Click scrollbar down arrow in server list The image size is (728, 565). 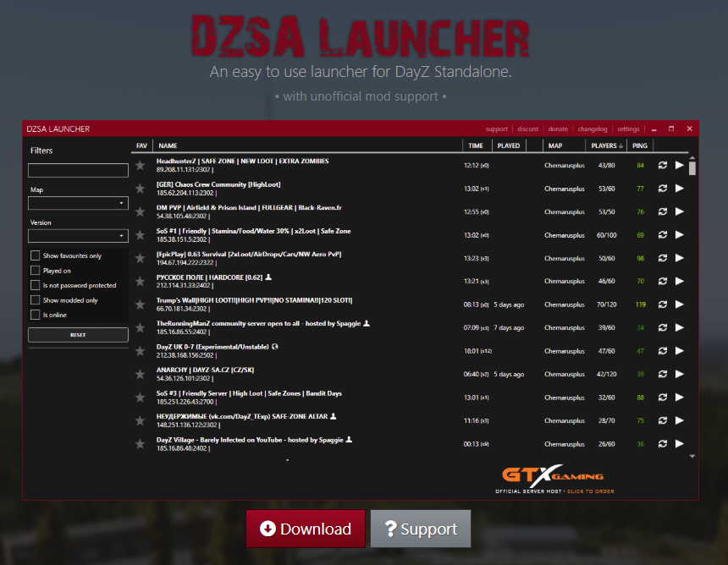click(692, 457)
